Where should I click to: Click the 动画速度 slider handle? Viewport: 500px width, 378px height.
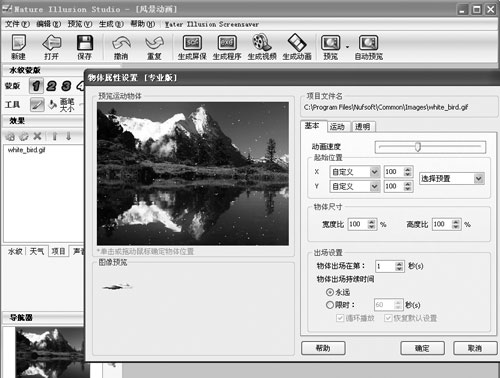coord(418,147)
